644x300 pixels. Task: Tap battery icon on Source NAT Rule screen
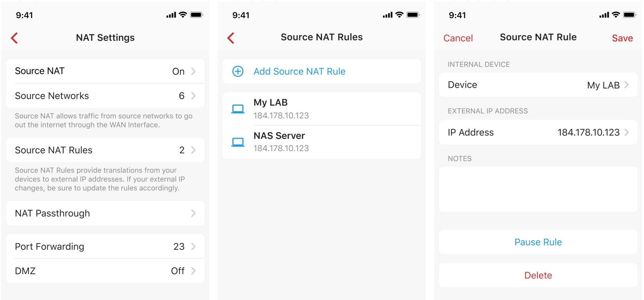(629, 15)
